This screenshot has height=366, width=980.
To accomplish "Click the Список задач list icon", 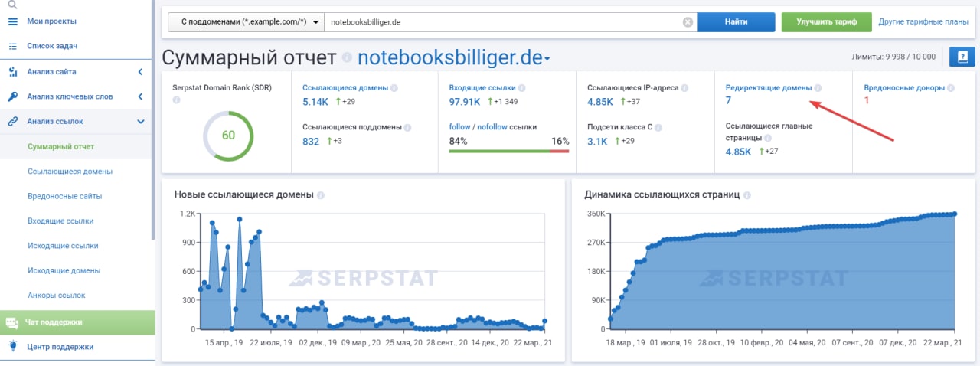I will 12,46.
